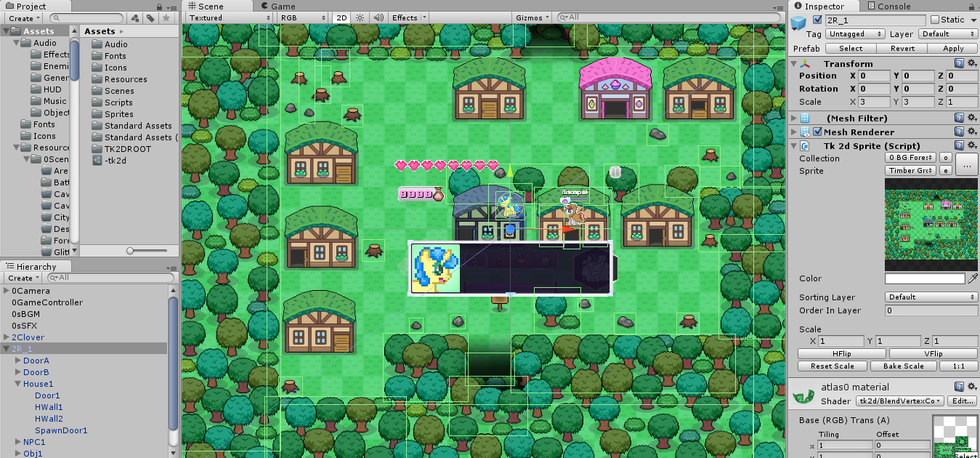Click the VFlip button
Screen dimensions: 980x458
[x=934, y=353]
